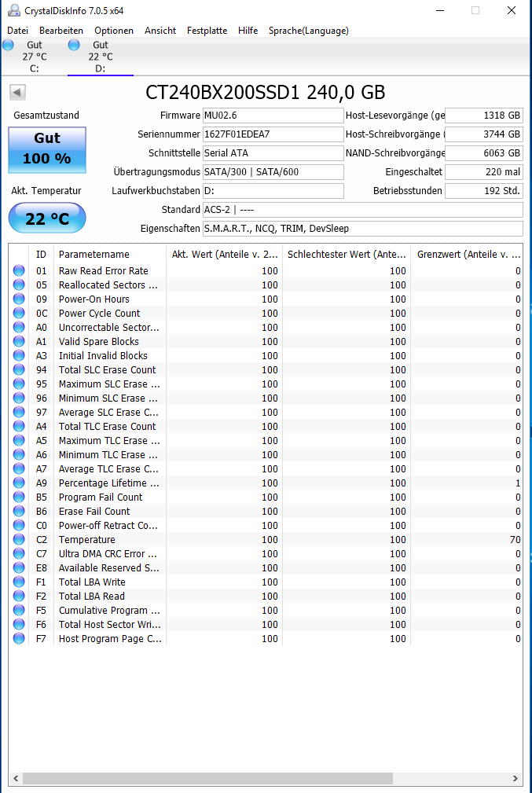Click the Host-Schreibvorgänge value 3744 GB
Viewport: 532px width, 793px height.
click(484, 134)
